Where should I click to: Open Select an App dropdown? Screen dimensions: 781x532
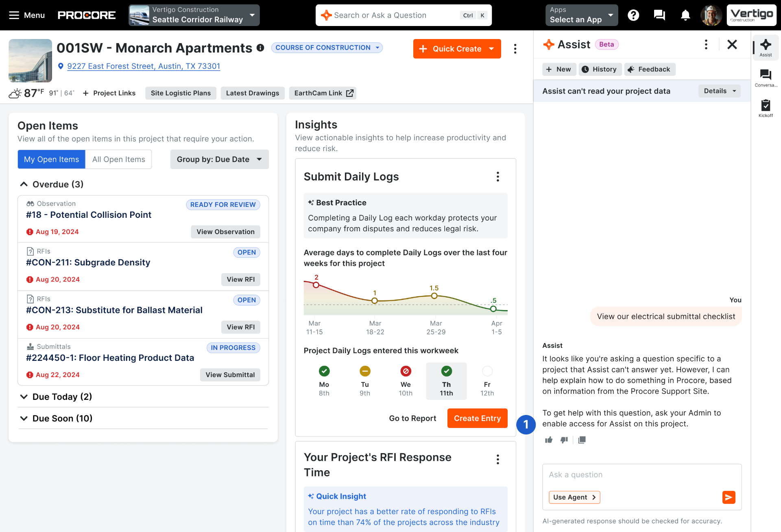tap(582, 15)
